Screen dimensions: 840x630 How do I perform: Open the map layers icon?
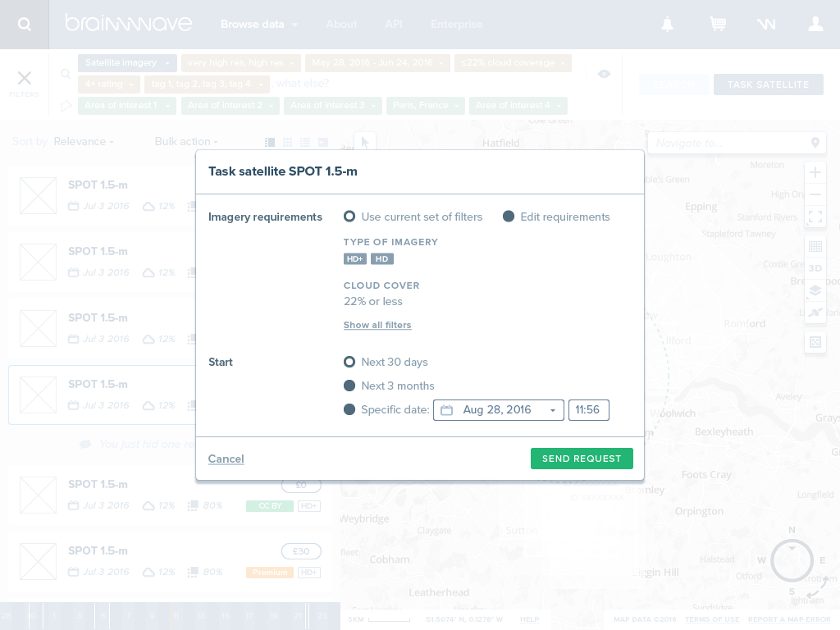tap(815, 290)
